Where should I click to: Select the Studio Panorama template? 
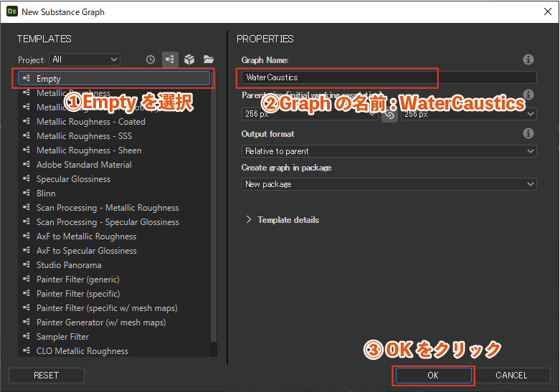(114, 265)
